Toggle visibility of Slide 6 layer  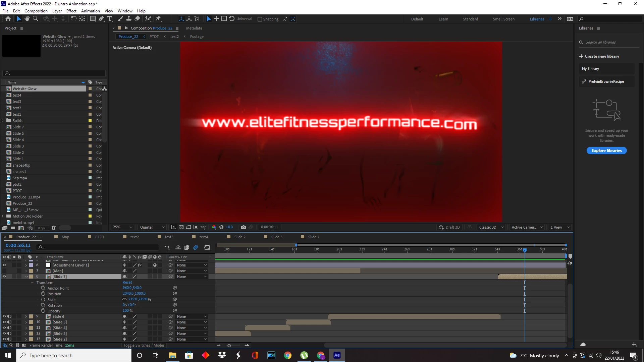pos(4,316)
